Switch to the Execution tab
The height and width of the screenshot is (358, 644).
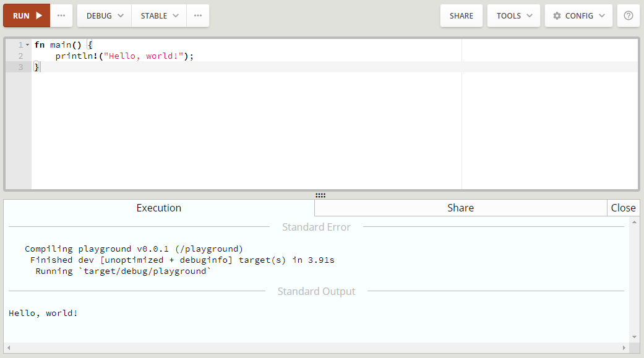click(159, 208)
